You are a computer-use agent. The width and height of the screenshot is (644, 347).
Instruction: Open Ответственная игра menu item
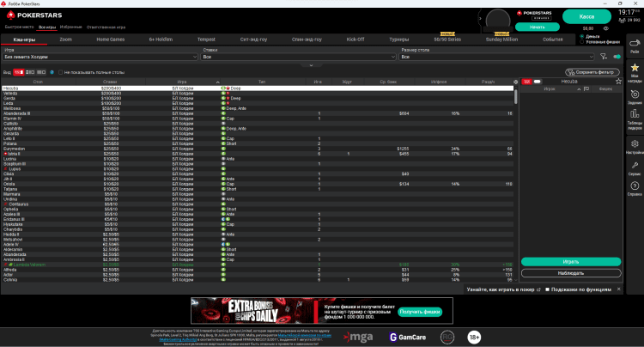coord(106,27)
